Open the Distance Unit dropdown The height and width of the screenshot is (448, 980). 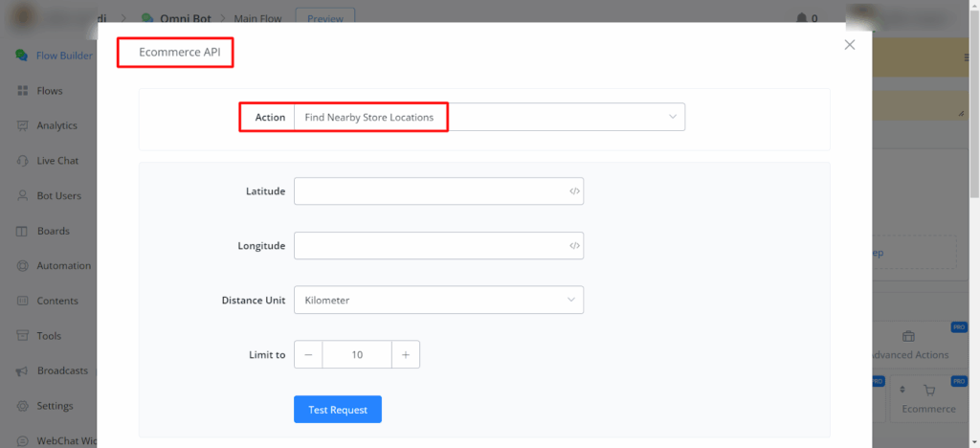pos(438,301)
